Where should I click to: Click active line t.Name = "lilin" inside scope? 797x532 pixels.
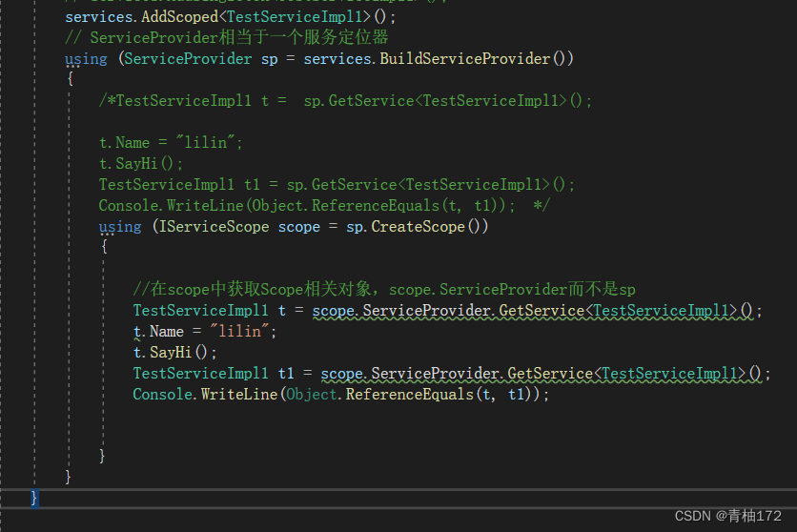205,332
